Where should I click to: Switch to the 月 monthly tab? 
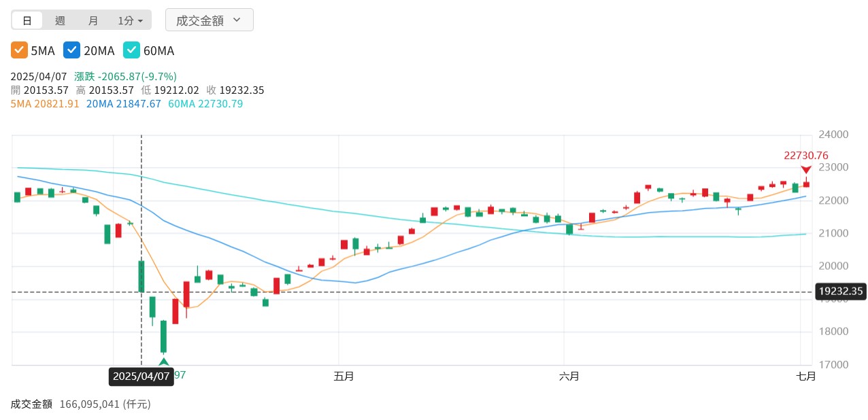click(93, 20)
